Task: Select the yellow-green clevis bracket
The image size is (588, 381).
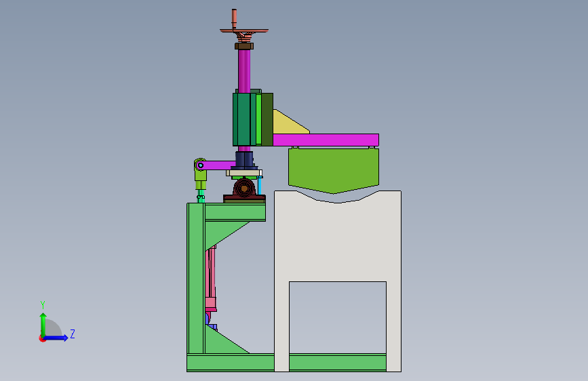Action: pos(201,174)
